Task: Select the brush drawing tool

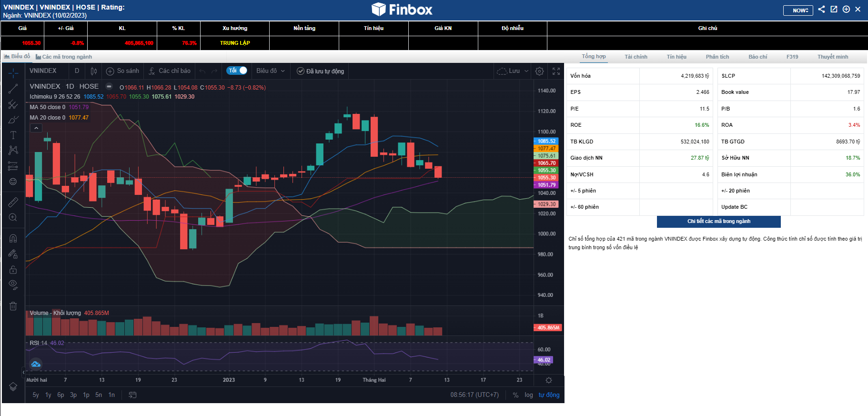Action: [x=13, y=120]
